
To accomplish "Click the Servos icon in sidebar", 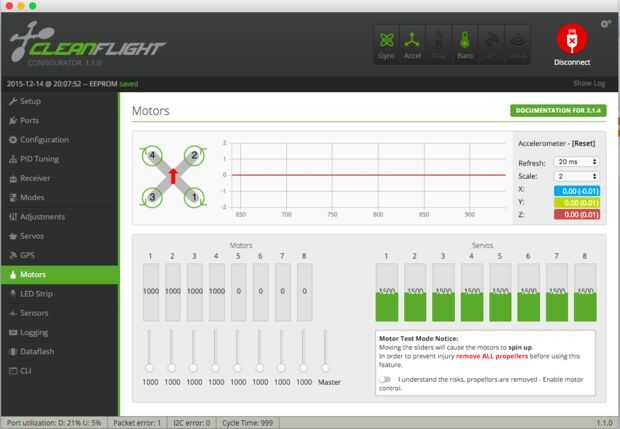I will pyautogui.click(x=13, y=236).
